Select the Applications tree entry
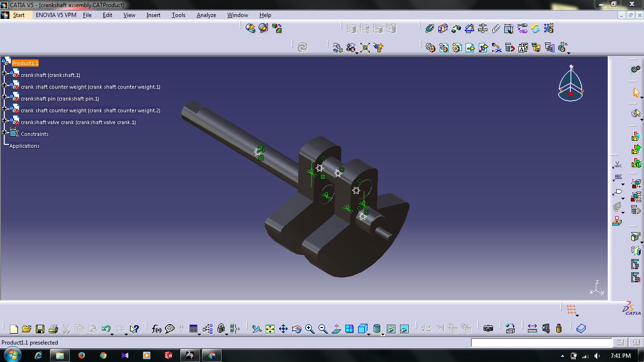Image resolution: width=644 pixels, height=362 pixels. click(25, 146)
